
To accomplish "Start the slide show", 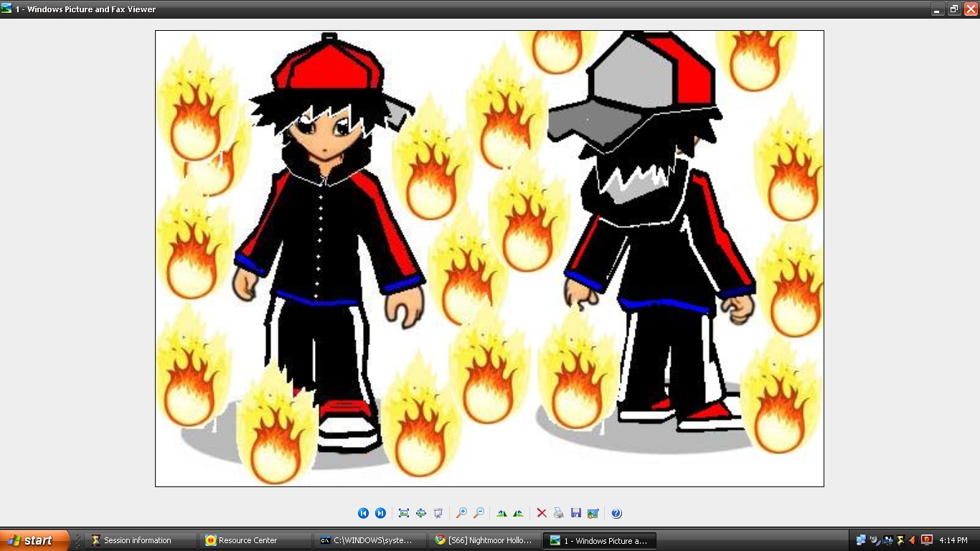I will [x=438, y=513].
